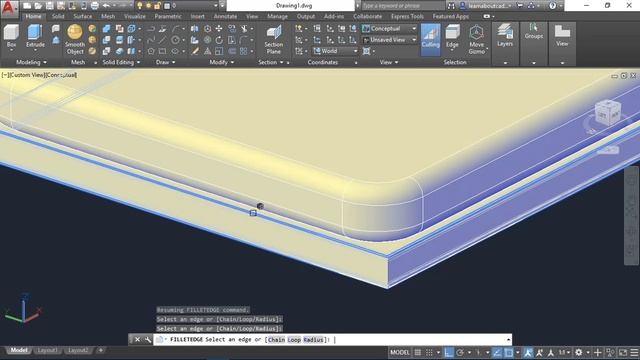This screenshot has height=360, width=640.
Task: Open the Unsaved View dropdown
Action: click(x=389, y=40)
